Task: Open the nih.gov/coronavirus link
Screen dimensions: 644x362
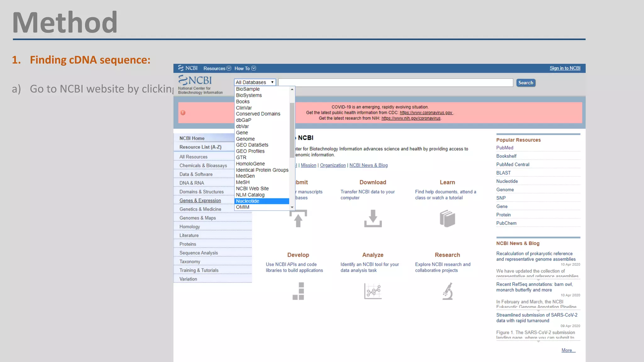Action: (x=411, y=118)
